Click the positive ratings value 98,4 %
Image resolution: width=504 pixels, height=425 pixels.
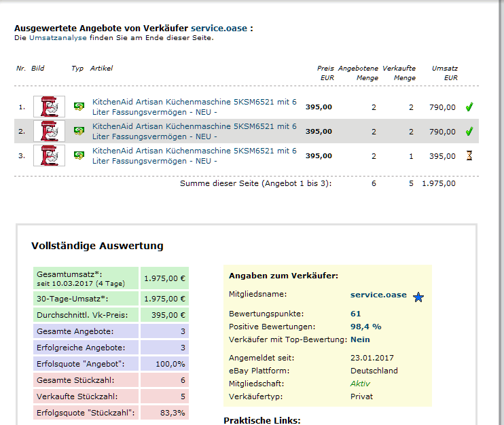(x=365, y=327)
